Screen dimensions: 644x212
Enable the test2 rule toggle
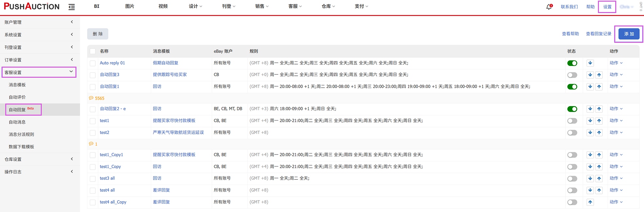(572, 133)
